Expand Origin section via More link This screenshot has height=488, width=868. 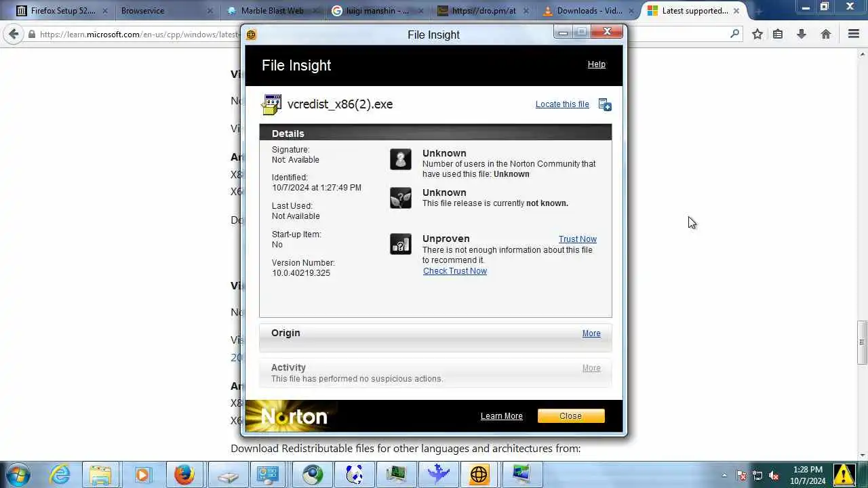591,333
